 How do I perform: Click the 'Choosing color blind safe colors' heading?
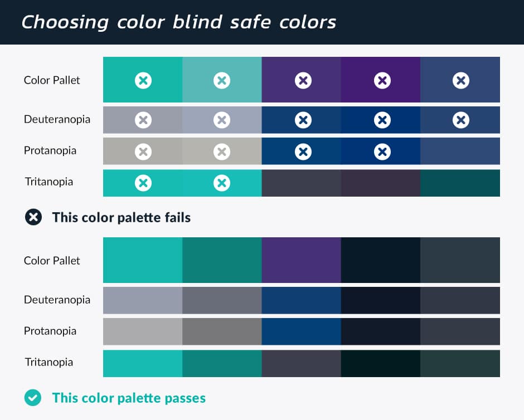point(179,22)
